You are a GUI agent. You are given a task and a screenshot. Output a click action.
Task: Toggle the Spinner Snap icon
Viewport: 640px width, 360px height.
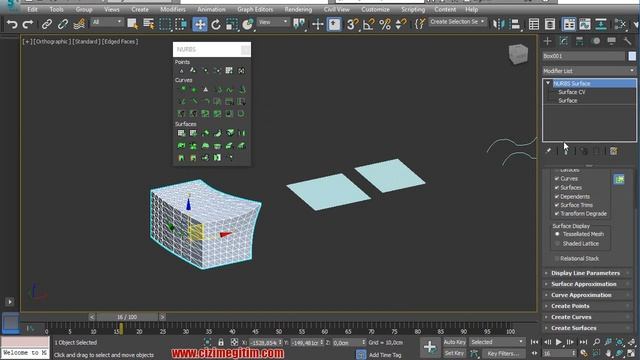[401, 24]
